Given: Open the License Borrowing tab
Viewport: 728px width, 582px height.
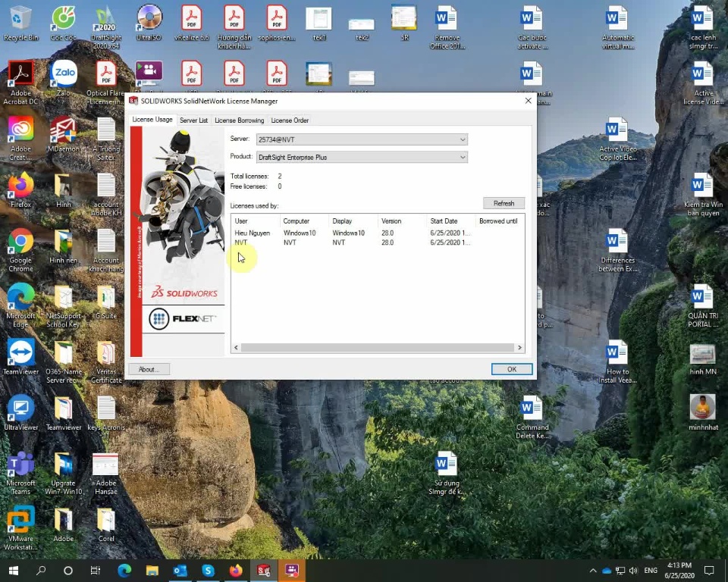Looking at the screenshot, I should coord(239,120).
